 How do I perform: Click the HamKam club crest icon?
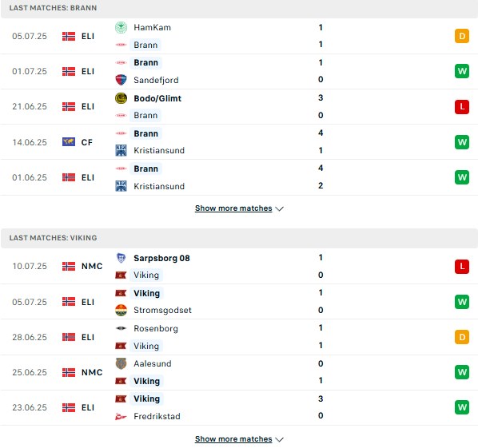click(121, 27)
